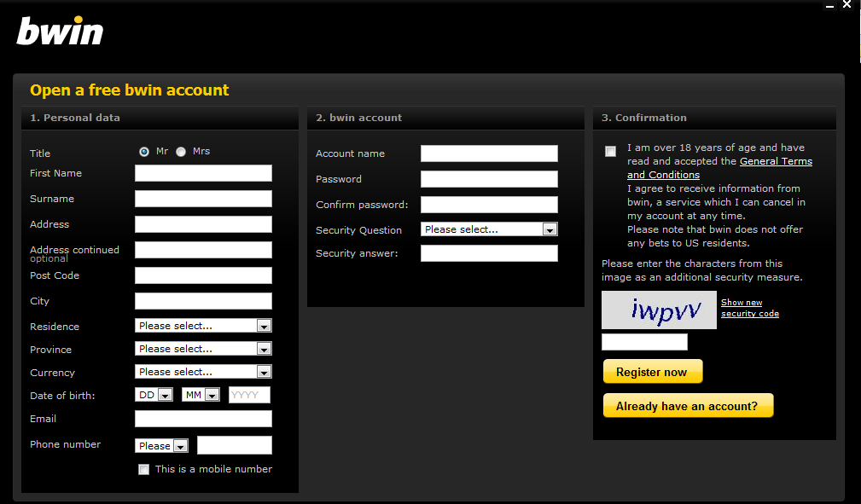Image resolution: width=861 pixels, height=504 pixels.
Task: Check the 'This is a mobile number' box
Action: (143, 469)
